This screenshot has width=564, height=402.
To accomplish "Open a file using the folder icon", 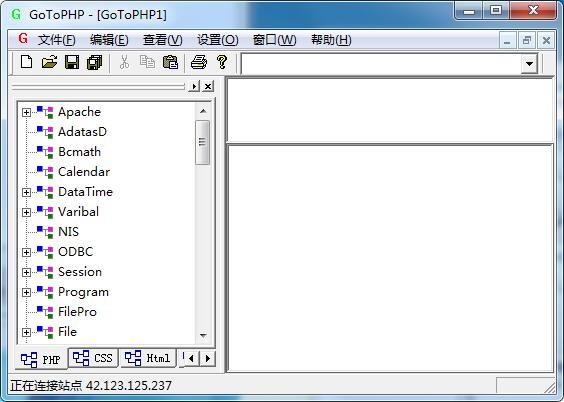I will (49, 62).
